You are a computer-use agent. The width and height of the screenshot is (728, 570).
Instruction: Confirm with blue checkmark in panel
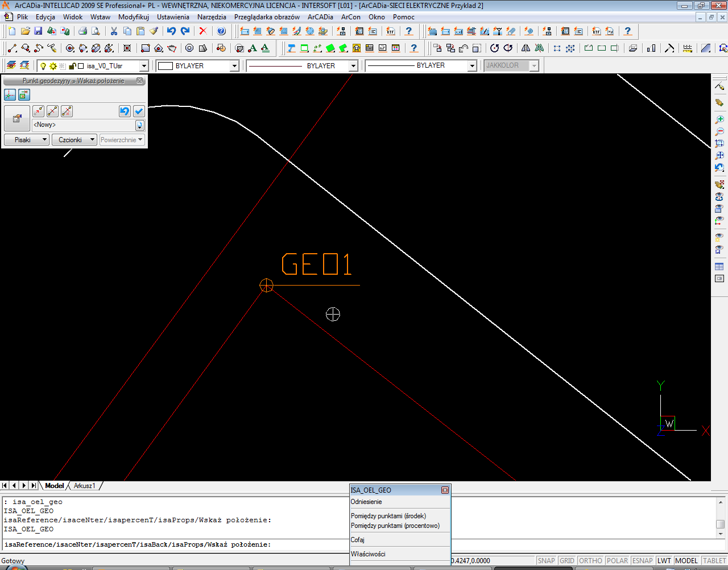(x=139, y=111)
